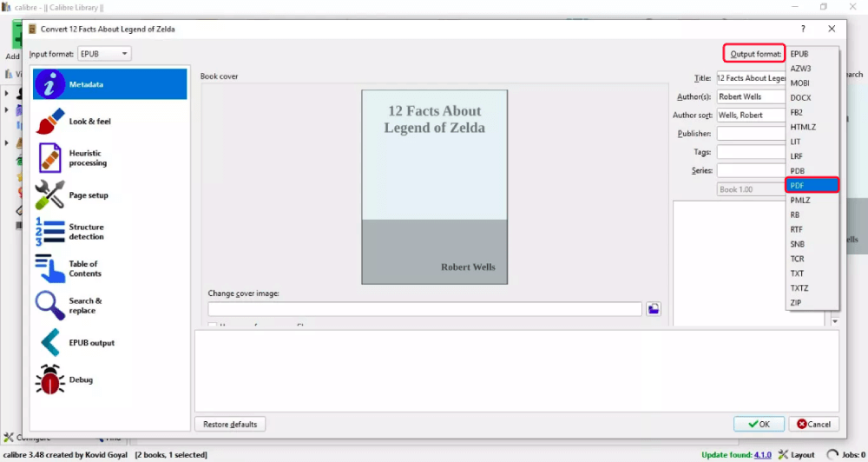Click the Page setup tools icon
This screenshot has width=868, height=462.
(x=50, y=195)
